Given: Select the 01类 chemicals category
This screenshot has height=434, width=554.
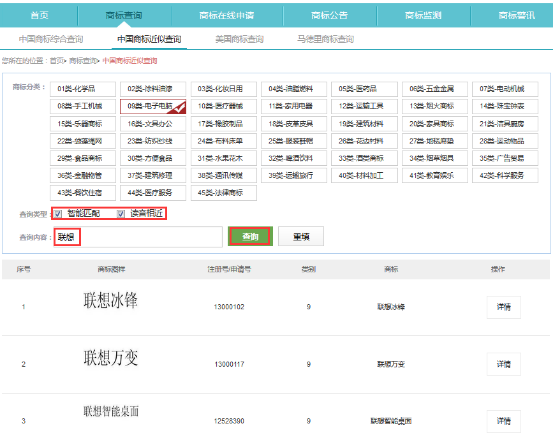Looking at the screenshot, I should pos(83,89).
